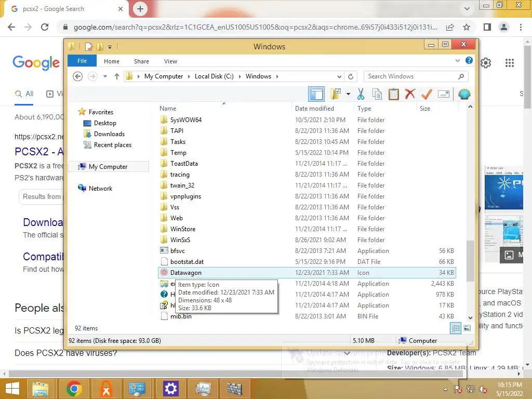
Task: Open the purple gear app in taskbar
Action: point(170,389)
